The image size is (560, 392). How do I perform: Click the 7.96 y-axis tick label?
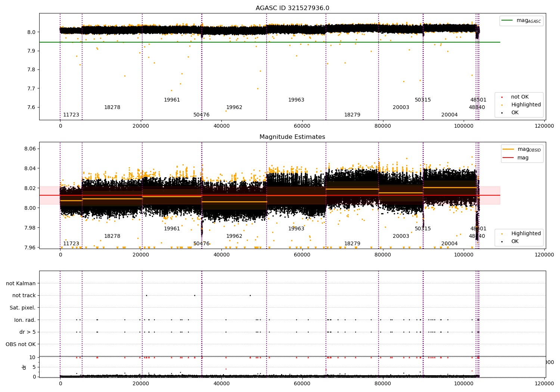29,248
